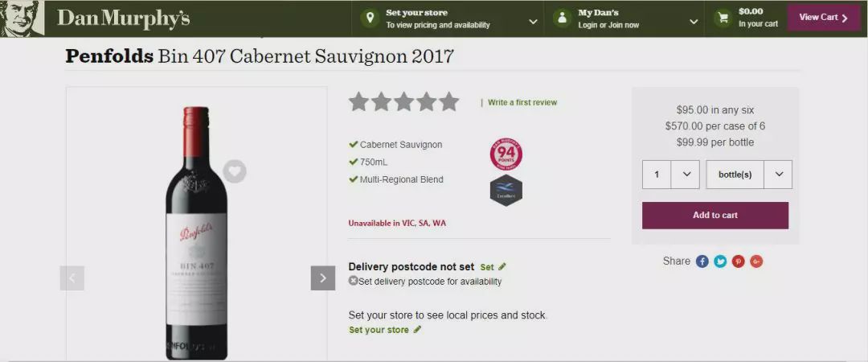The image size is (868, 362).
Task: Open the quantity dropdown showing 1
Action: 671,174
